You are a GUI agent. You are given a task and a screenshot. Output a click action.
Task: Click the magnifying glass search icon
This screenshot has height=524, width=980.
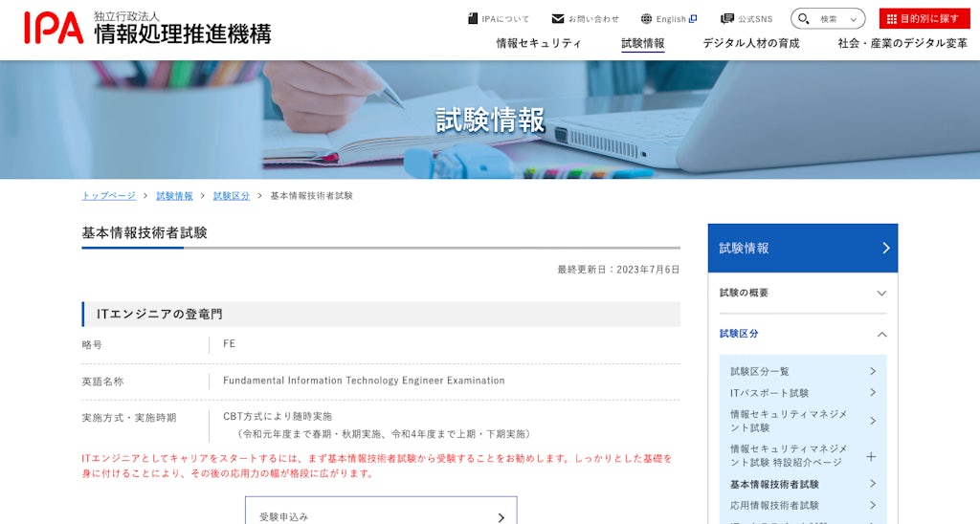coord(804,19)
